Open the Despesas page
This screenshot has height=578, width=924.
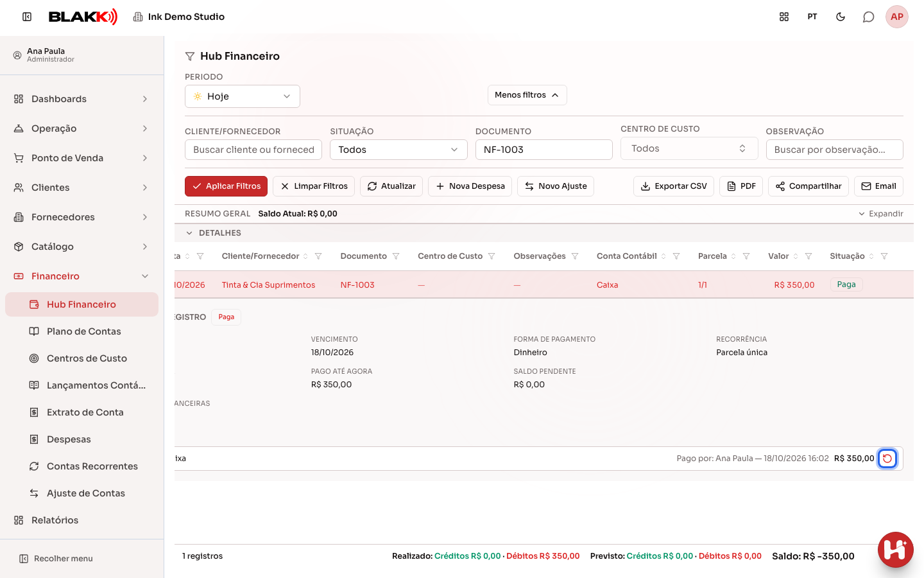81,439
